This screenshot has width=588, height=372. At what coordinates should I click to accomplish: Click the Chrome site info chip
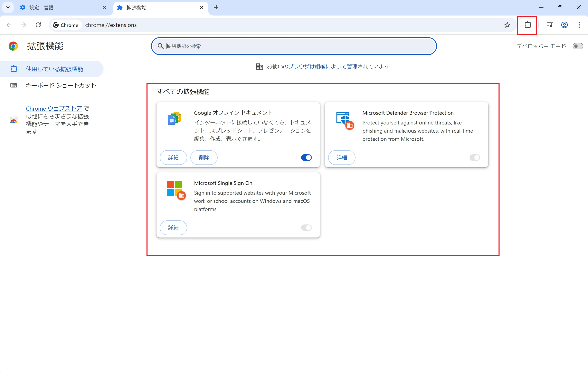coord(66,25)
